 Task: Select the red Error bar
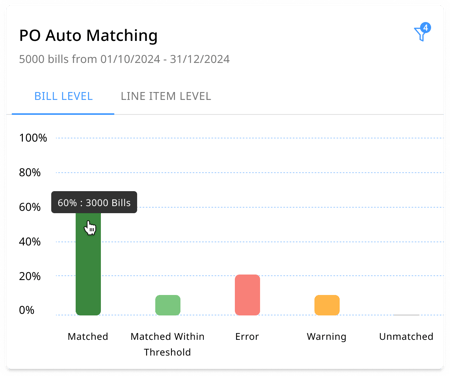pos(247,295)
